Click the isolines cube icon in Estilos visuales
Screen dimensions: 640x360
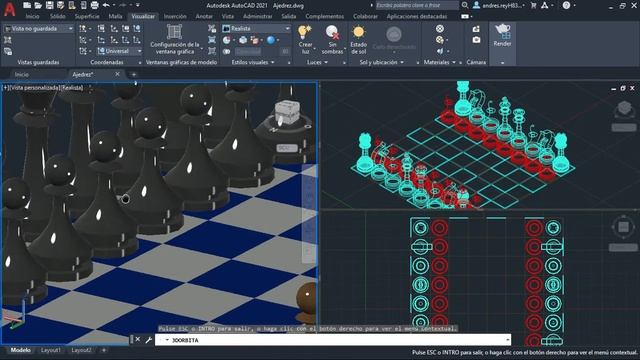coord(243,40)
